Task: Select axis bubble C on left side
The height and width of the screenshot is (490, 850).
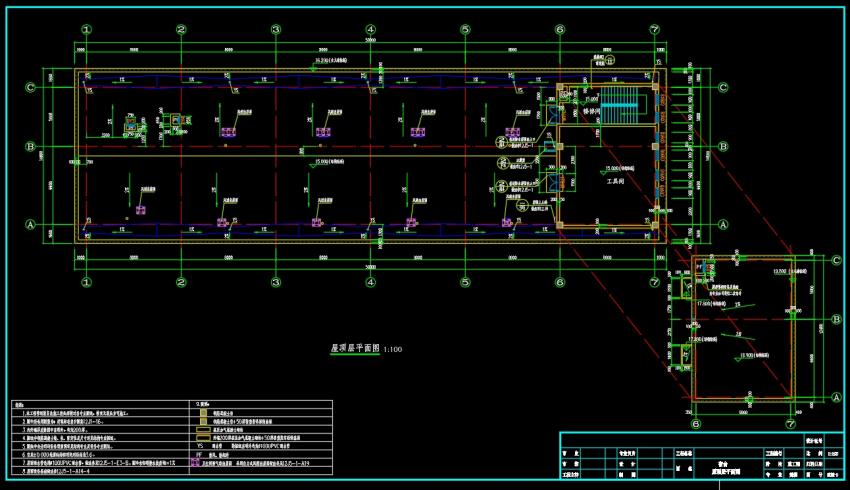Action: pyautogui.click(x=31, y=87)
